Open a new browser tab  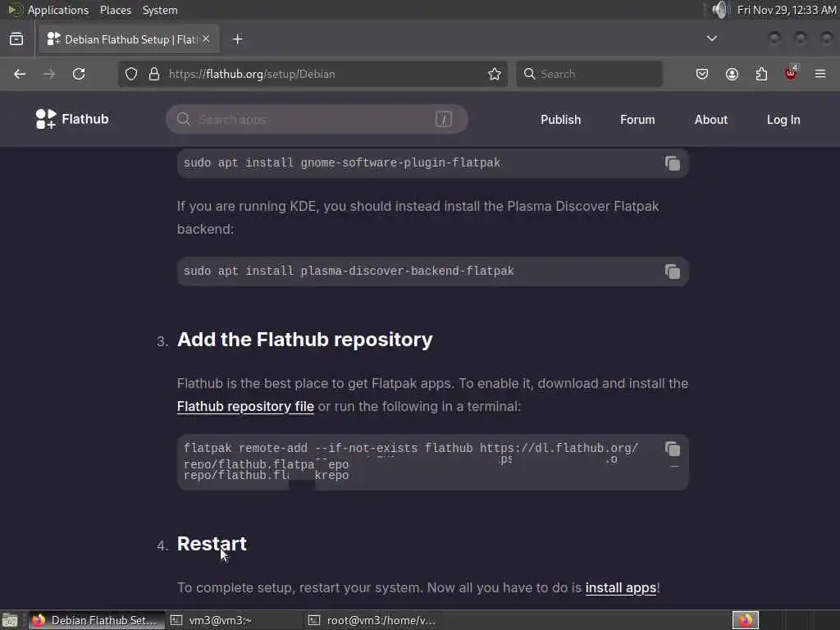[237, 39]
